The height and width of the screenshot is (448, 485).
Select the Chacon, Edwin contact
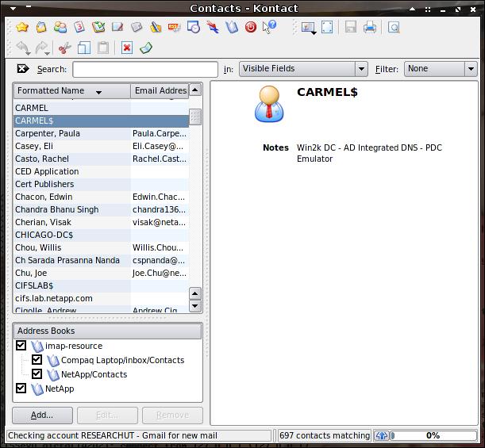click(x=101, y=197)
